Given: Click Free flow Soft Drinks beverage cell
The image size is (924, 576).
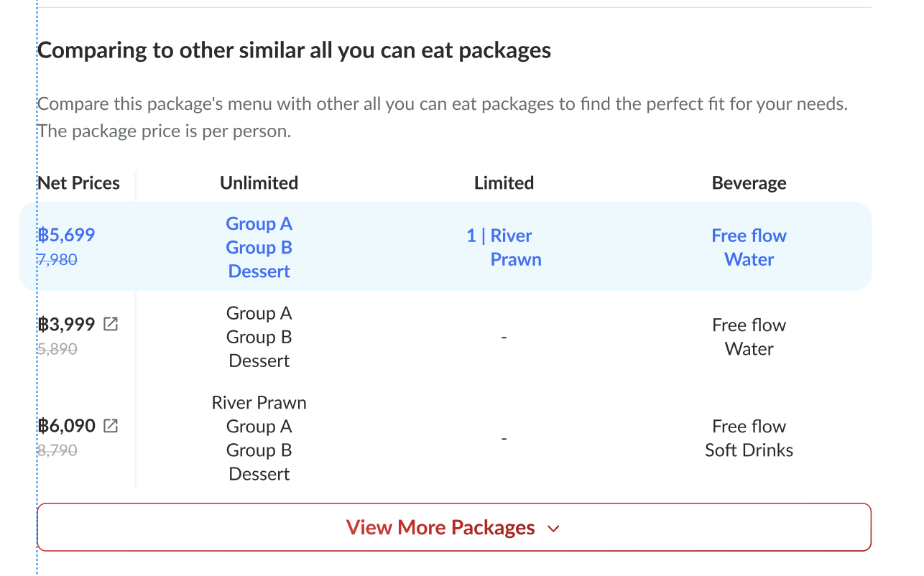Looking at the screenshot, I should pyautogui.click(x=749, y=438).
